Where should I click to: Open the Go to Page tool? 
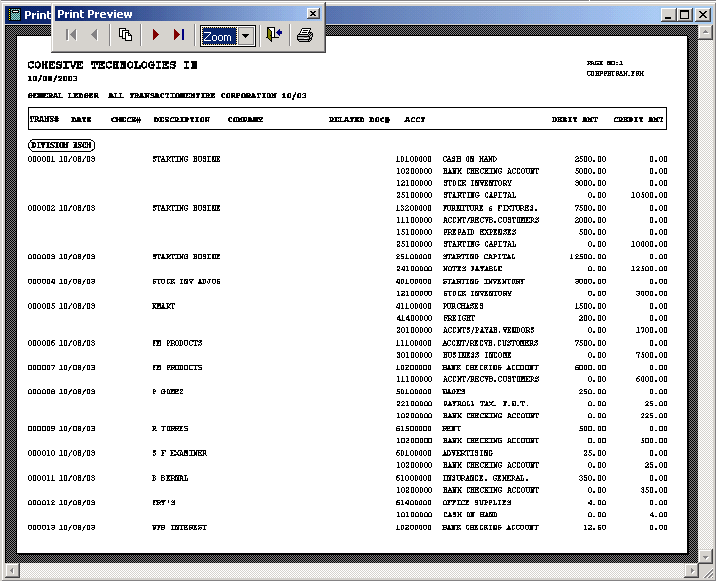click(126, 35)
